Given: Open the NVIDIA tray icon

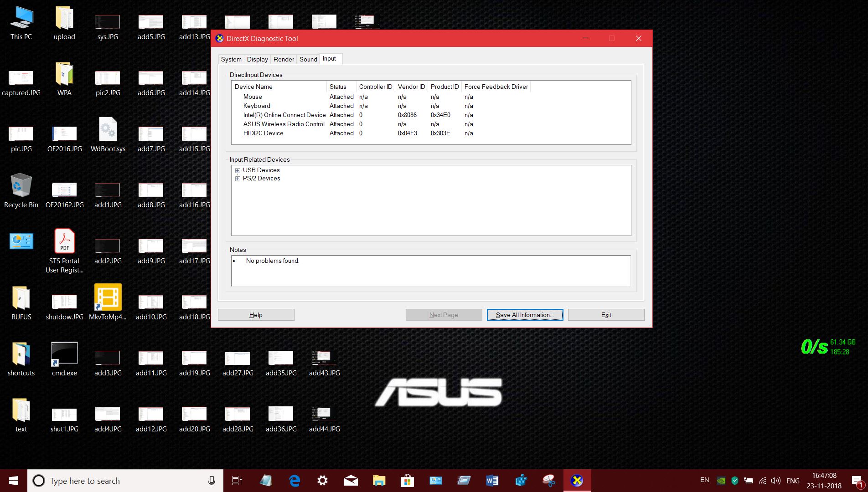Looking at the screenshot, I should point(721,481).
